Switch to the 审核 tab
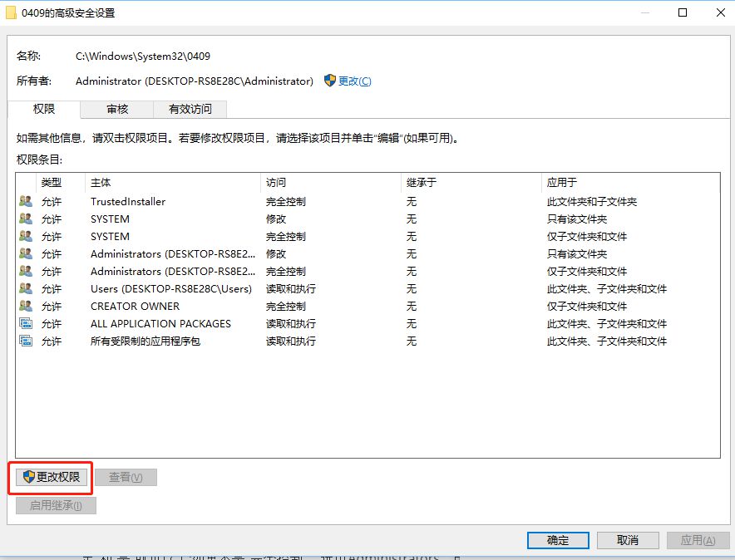 pos(117,109)
